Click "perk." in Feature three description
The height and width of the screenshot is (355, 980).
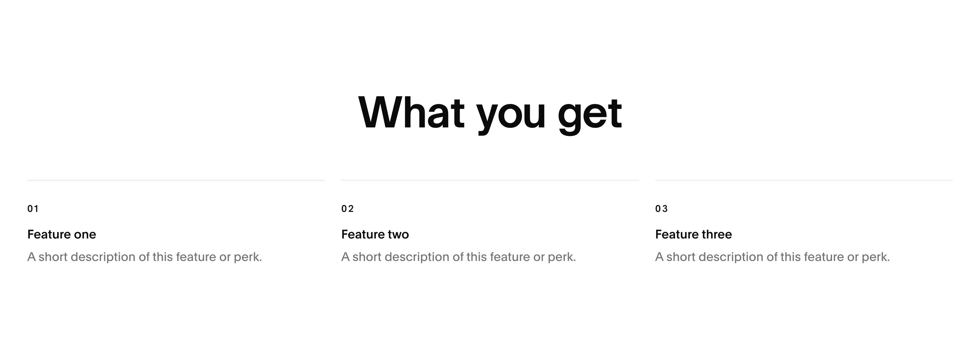pyautogui.click(x=876, y=257)
